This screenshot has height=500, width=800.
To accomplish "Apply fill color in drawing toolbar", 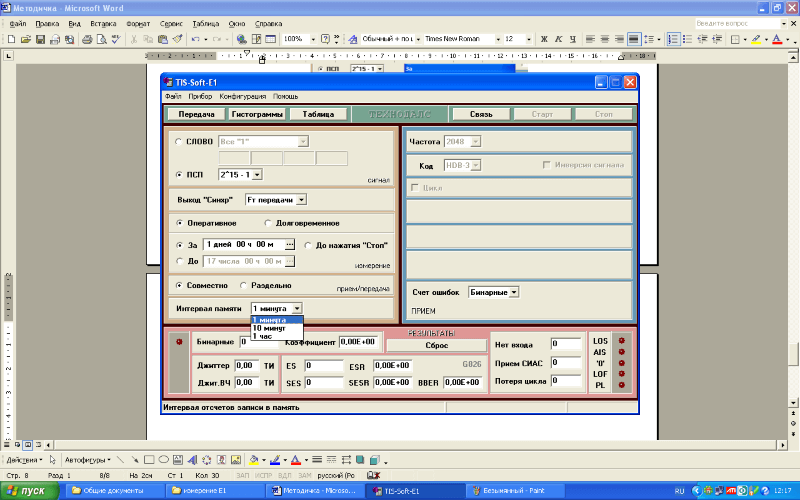I will pos(254,460).
